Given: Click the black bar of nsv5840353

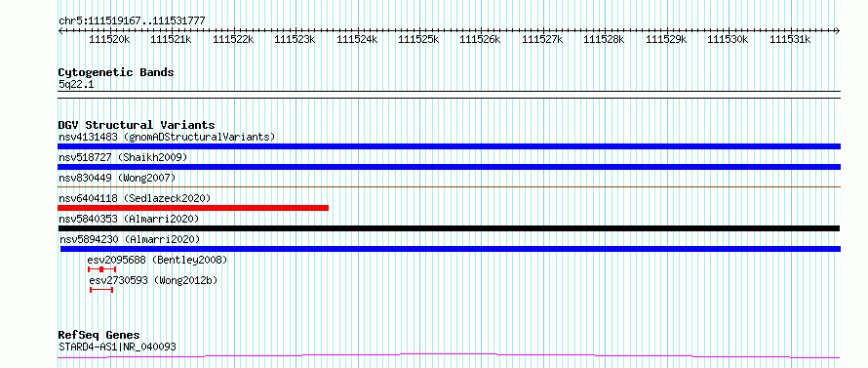Looking at the screenshot, I should [449, 228].
